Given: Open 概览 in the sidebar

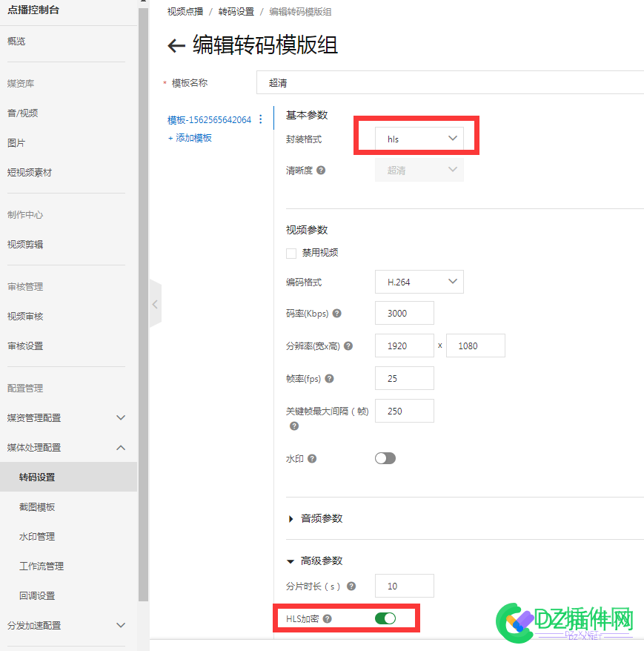Looking at the screenshot, I should click(16, 41).
